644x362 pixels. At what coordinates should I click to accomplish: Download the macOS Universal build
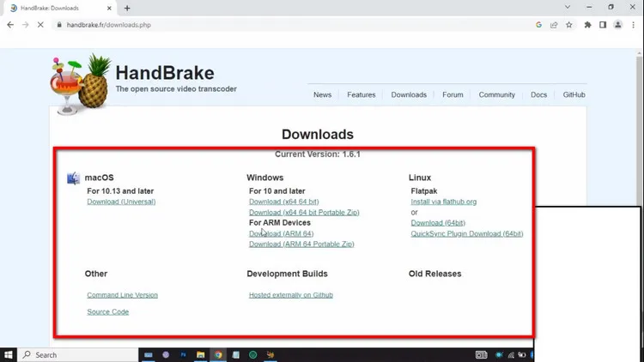pos(121,202)
